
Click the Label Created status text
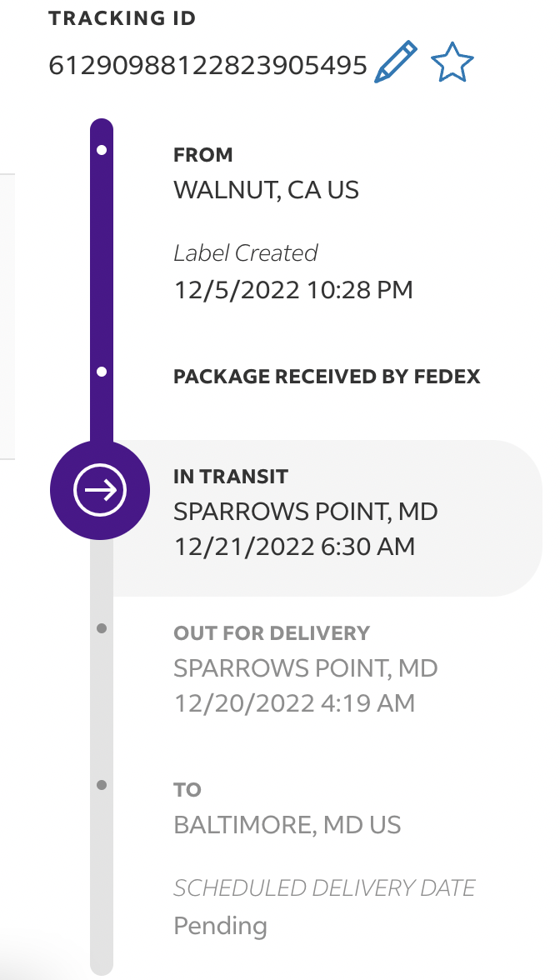coord(245,252)
